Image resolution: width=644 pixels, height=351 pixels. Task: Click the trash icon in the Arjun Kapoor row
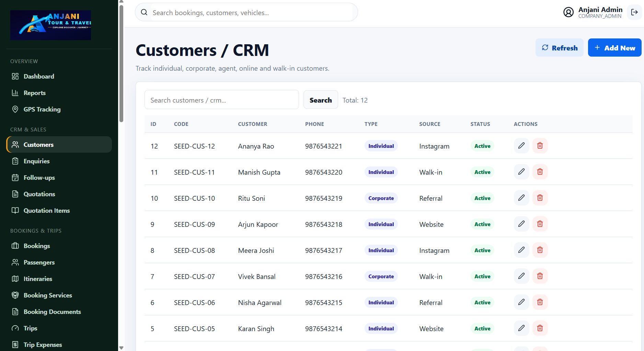[540, 224]
